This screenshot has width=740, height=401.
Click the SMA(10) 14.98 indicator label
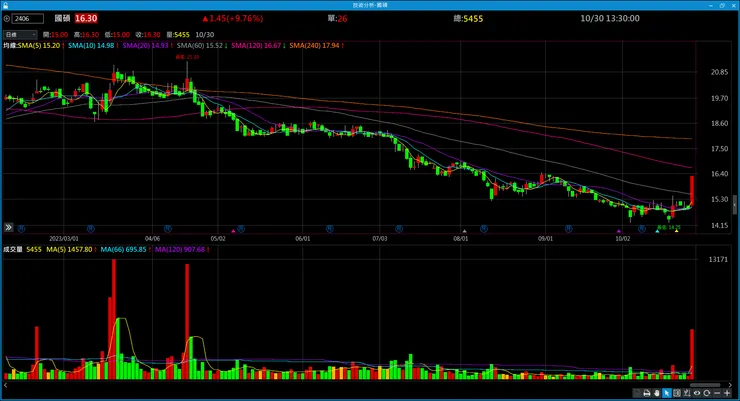tap(92, 46)
